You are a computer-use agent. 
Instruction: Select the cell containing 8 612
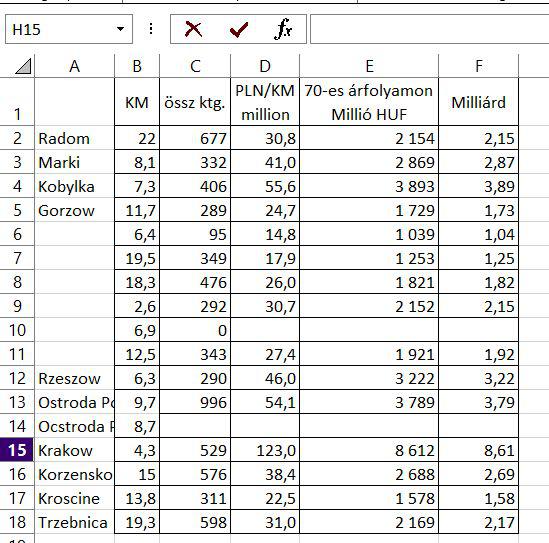coord(369,450)
